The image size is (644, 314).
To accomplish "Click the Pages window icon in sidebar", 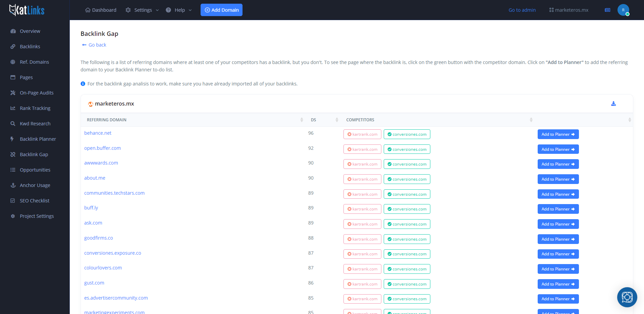I will coord(13,77).
